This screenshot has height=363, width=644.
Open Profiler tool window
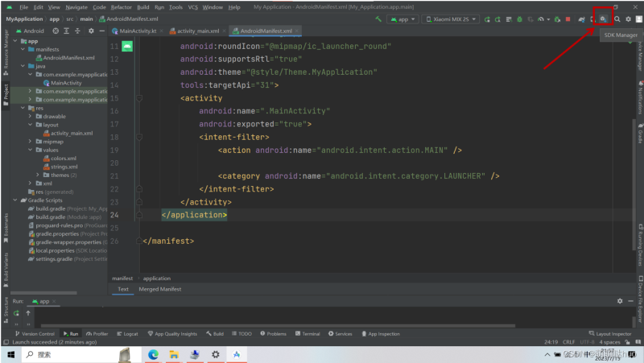pos(97,334)
